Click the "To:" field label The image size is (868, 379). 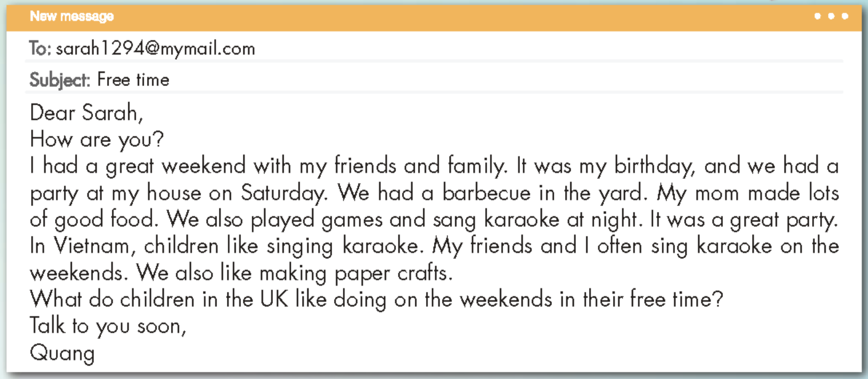pos(39,48)
